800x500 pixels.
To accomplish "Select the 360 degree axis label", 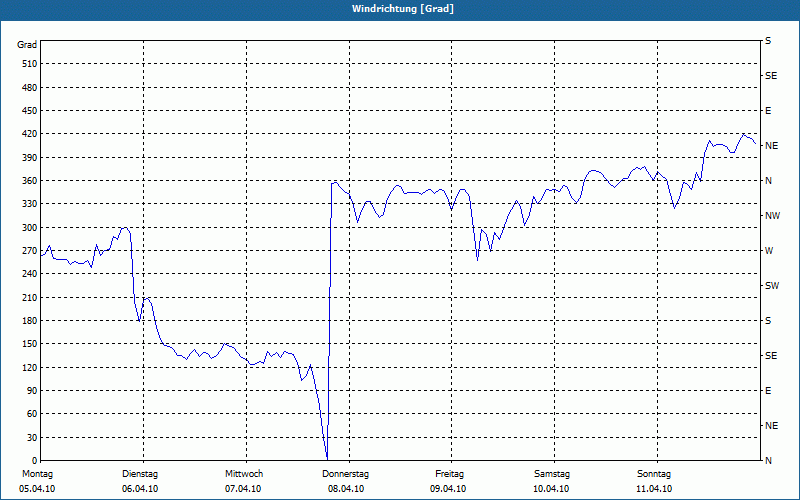I will 30,181.
